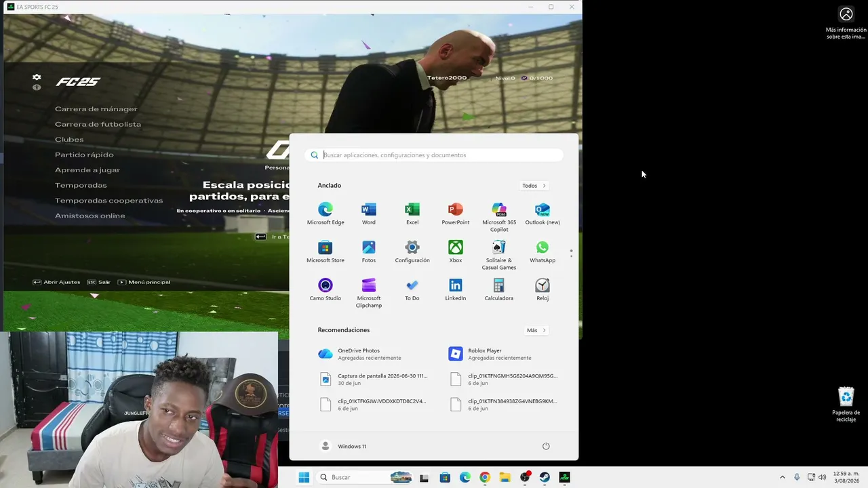
Task: Open Microsoft Store taskbar icon
Action: (x=445, y=477)
